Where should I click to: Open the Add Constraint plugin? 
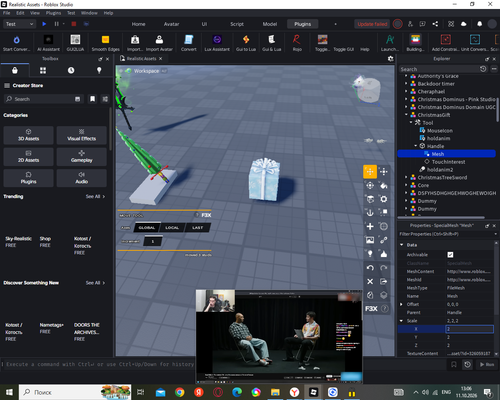(445, 43)
